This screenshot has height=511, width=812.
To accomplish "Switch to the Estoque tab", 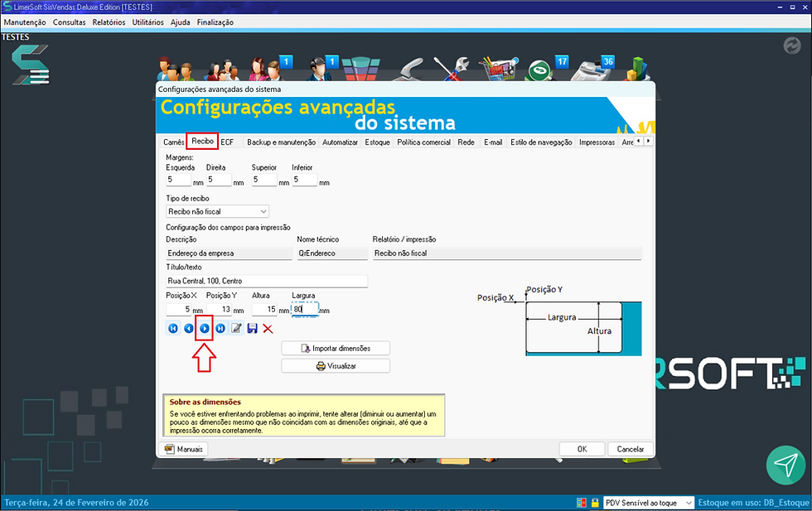I will tap(377, 142).
